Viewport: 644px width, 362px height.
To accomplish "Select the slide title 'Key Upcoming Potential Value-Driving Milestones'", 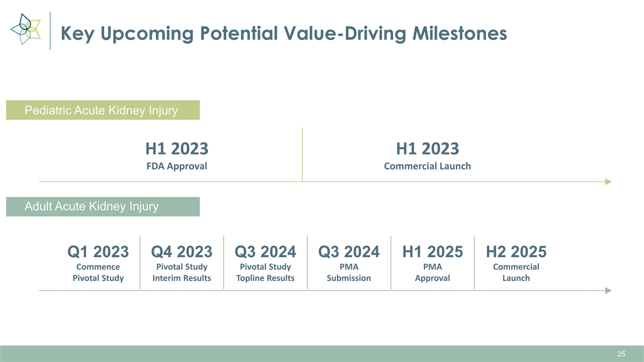I will pyautogui.click(x=283, y=33).
